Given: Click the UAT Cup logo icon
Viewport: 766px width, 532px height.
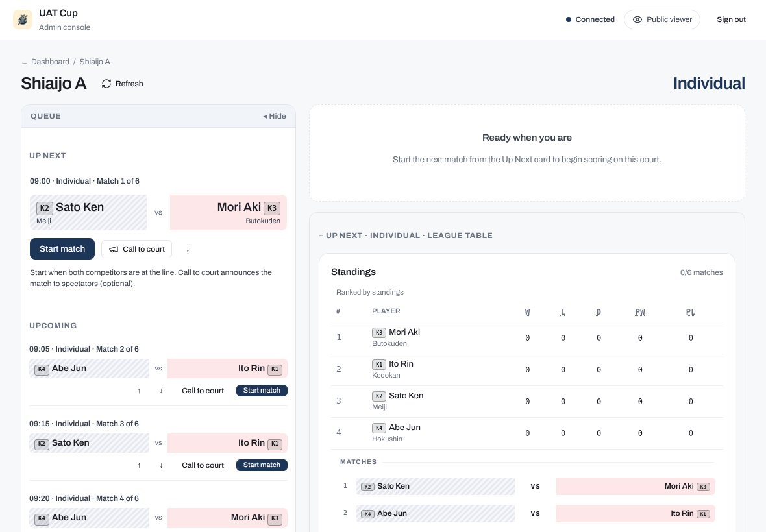Looking at the screenshot, I should coord(23,19).
